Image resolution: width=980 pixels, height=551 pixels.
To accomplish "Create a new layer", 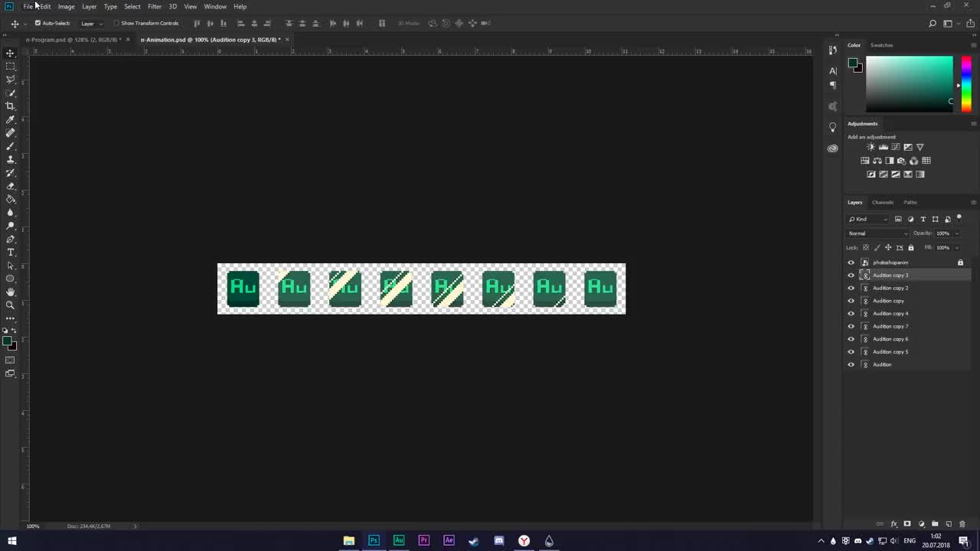I will [949, 524].
